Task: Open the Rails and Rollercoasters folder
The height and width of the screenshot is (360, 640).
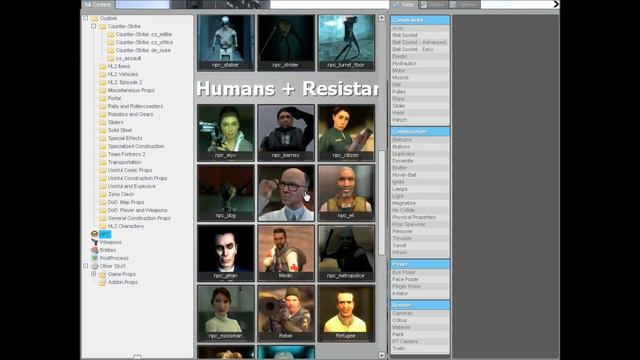Action: coord(135,106)
